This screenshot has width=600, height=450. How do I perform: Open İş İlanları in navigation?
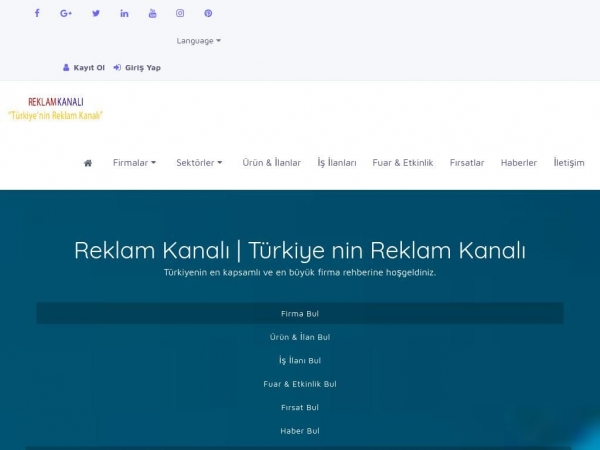[337, 163]
